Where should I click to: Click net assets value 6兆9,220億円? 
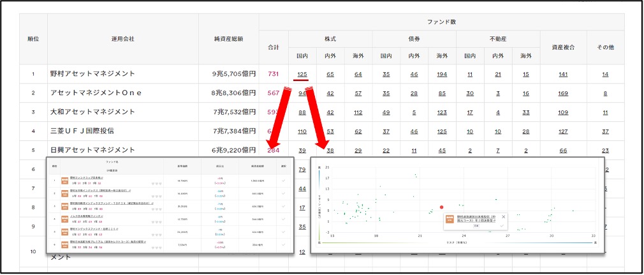[x=234, y=150]
